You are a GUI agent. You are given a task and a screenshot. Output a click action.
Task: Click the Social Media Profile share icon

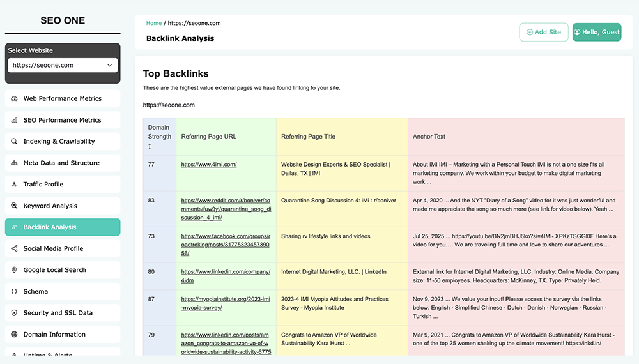15,248
